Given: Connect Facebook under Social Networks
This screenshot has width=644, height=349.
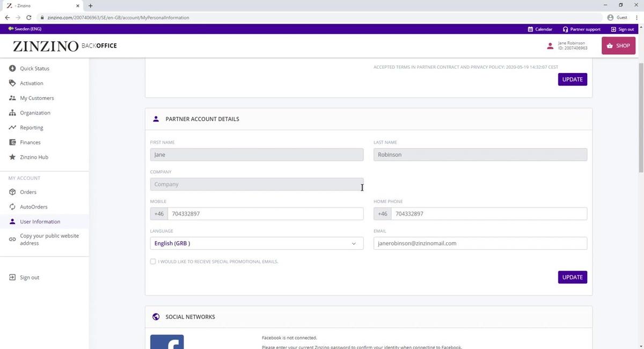Looking at the screenshot, I should point(166,342).
